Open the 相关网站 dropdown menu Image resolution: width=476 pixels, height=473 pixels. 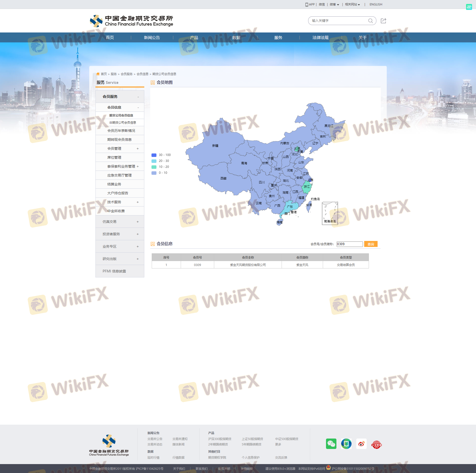(352, 4)
